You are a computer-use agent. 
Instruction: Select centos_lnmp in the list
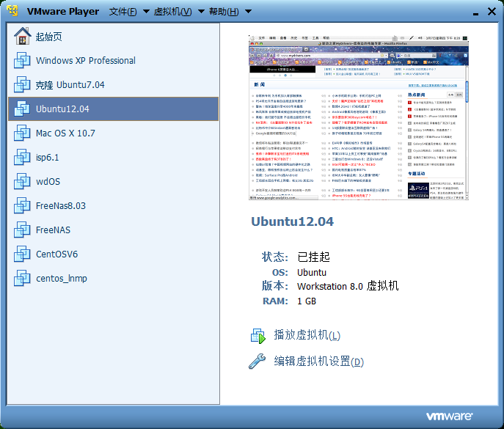pos(62,278)
